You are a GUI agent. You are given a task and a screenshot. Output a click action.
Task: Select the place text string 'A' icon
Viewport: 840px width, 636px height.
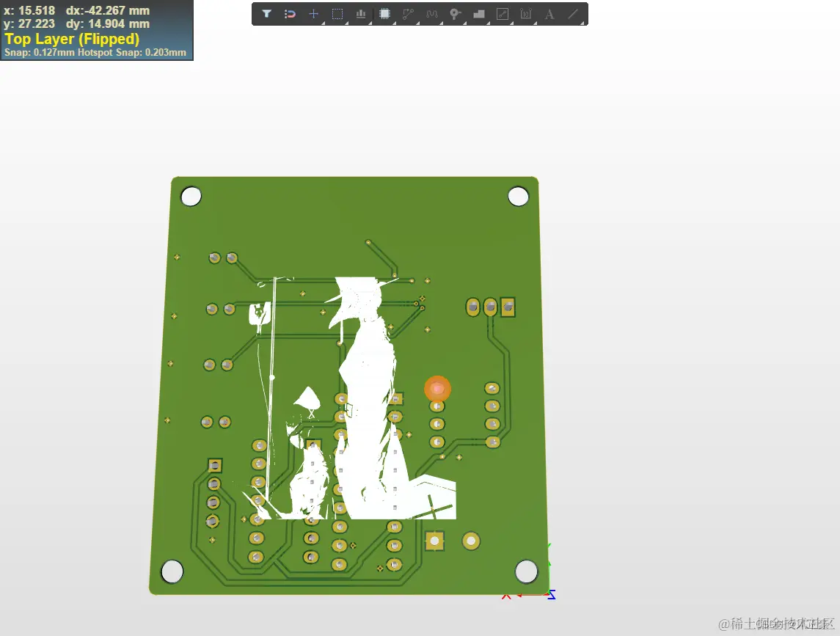click(549, 14)
